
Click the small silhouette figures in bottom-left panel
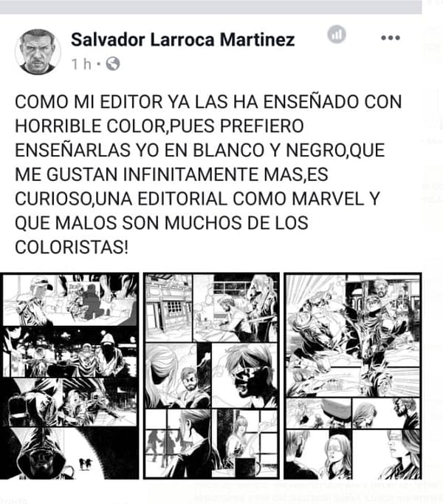[x=85, y=464]
